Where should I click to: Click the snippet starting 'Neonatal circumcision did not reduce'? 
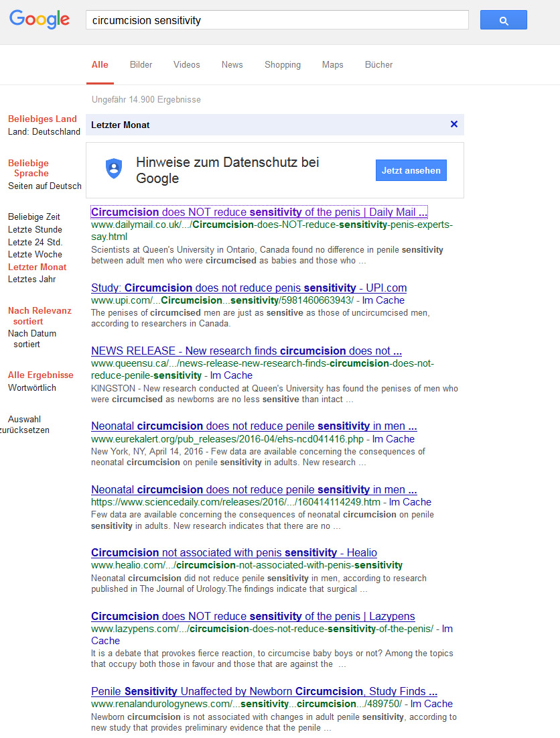click(259, 584)
